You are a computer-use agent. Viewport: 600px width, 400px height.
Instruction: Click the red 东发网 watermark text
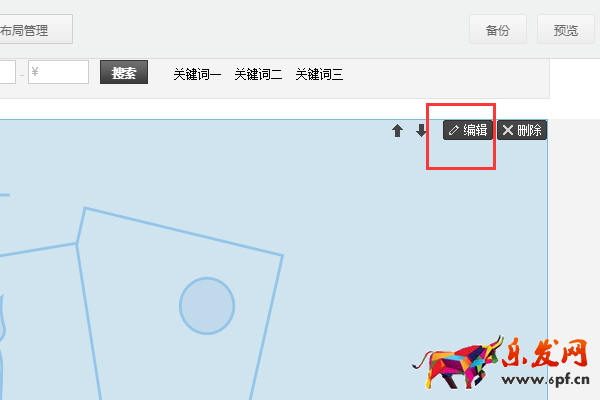pos(545,353)
